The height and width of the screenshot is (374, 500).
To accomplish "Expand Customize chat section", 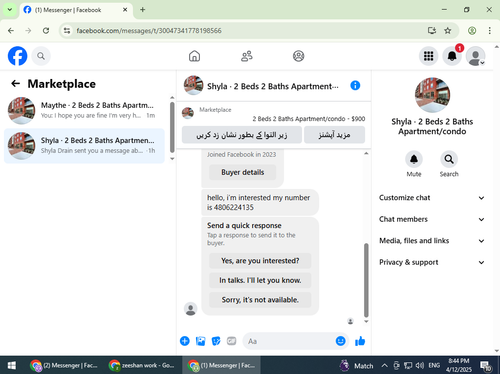I will 432,198.
